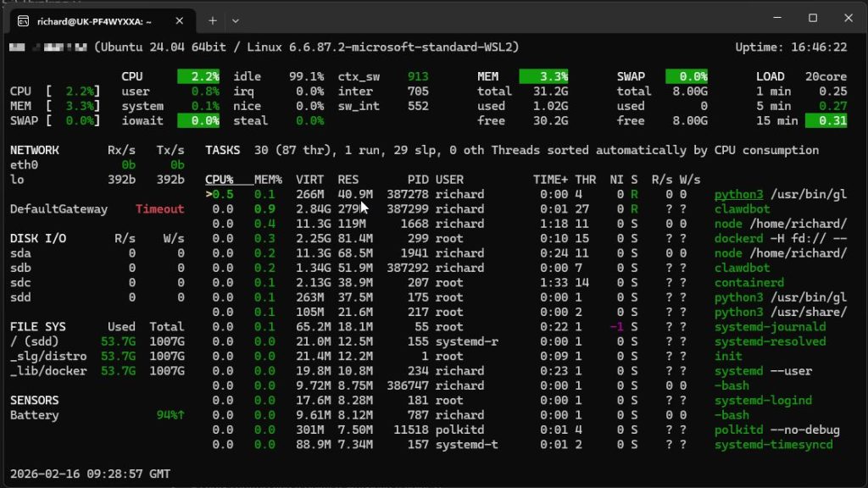Image resolution: width=868 pixels, height=488 pixels.
Task: Open the new tab profiles dropdown
Action: 236,20
